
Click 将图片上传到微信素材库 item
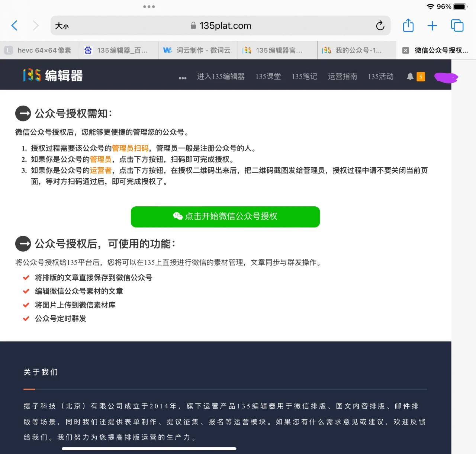pos(75,305)
